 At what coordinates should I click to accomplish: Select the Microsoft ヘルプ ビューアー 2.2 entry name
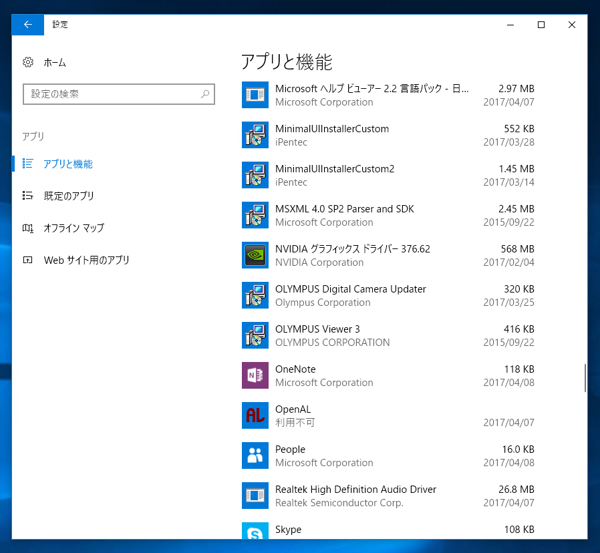tap(372, 89)
